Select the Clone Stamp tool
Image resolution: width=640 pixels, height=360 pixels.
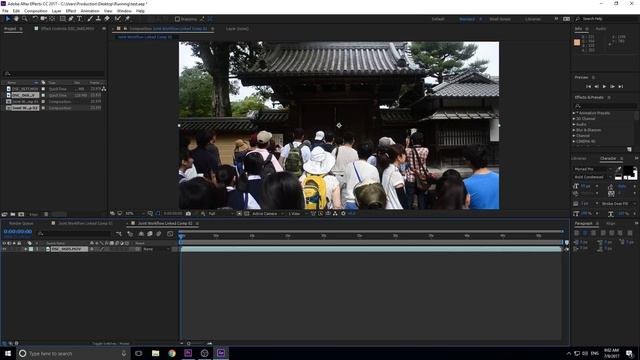click(98, 19)
